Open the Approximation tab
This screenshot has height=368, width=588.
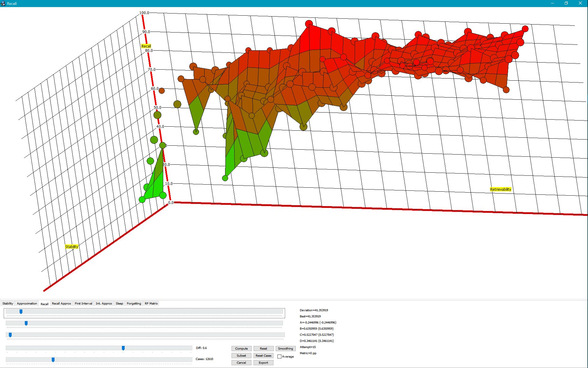(x=27, y=303)
